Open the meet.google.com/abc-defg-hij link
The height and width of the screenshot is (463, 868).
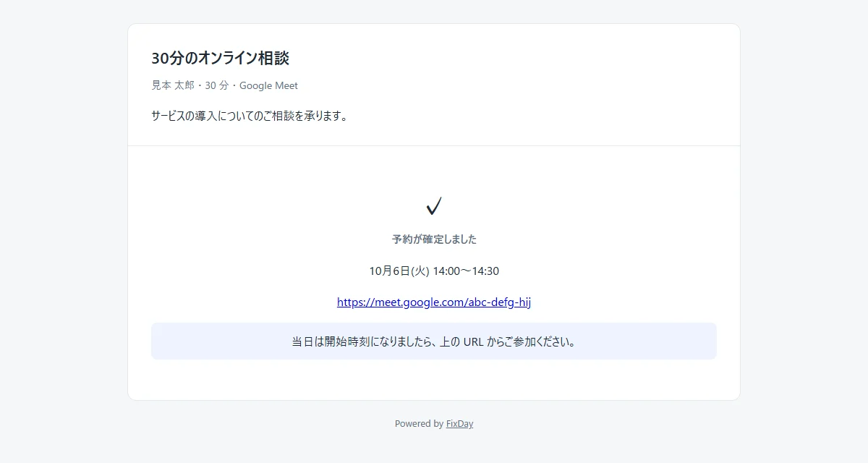[434, 302]
